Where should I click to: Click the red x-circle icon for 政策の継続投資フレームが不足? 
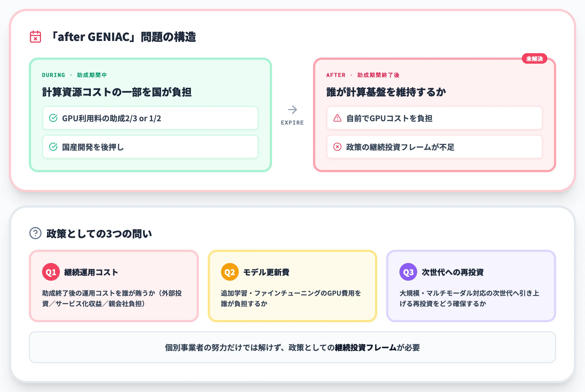tap(337, 147)
